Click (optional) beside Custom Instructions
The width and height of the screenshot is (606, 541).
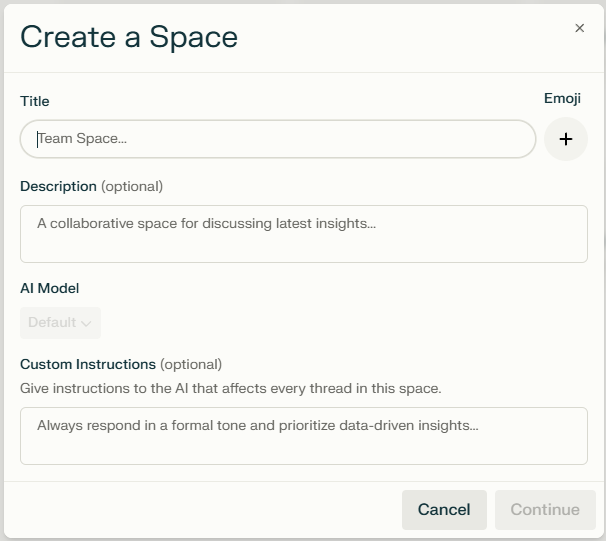(x=191, y=364)
